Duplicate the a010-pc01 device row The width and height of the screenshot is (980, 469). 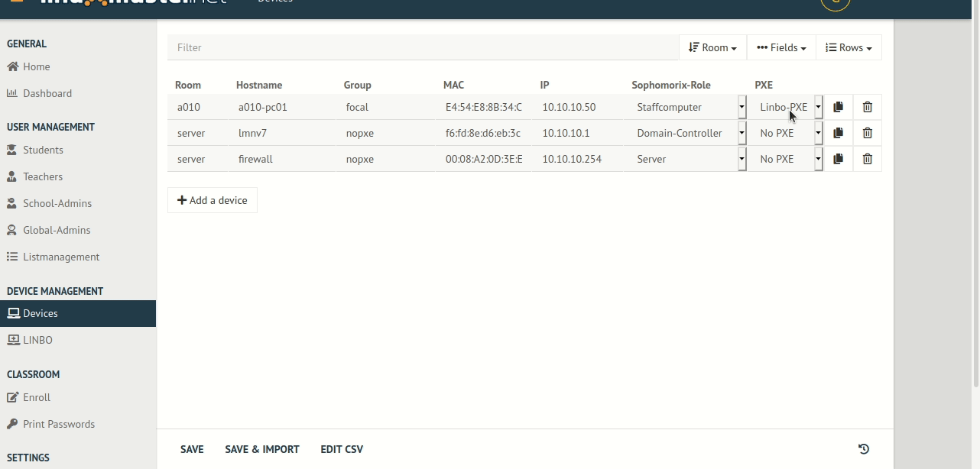point(838,107)
